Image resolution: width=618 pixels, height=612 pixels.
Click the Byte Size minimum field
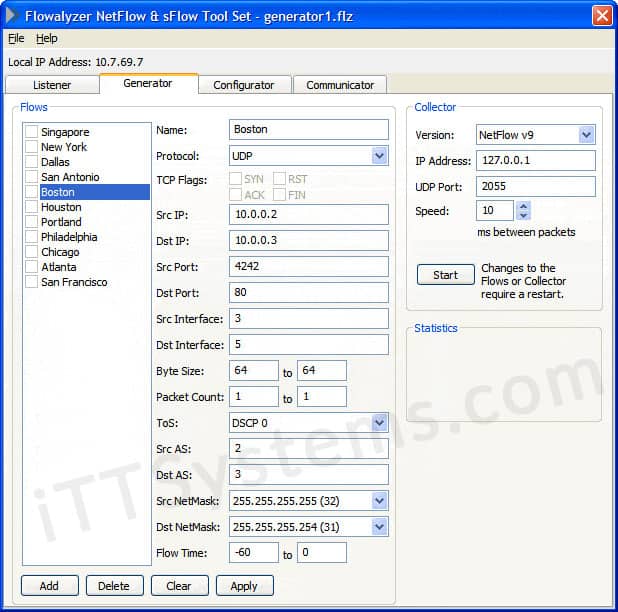click(x=254, y=370)
